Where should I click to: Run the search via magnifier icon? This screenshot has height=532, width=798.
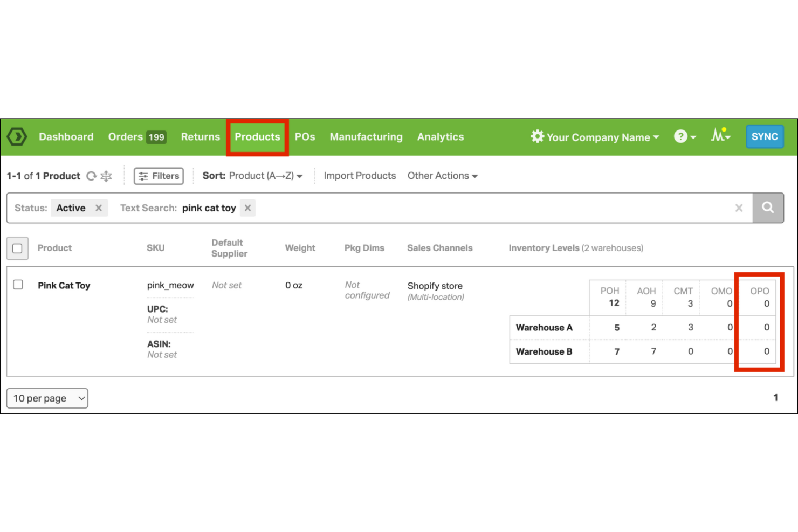pos(768,208)
